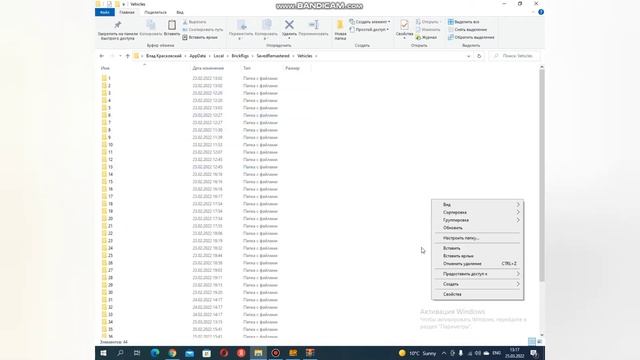Choose Вставить in context menu
The height and width of the screenshot is (360, 640).
pos(478,248)
